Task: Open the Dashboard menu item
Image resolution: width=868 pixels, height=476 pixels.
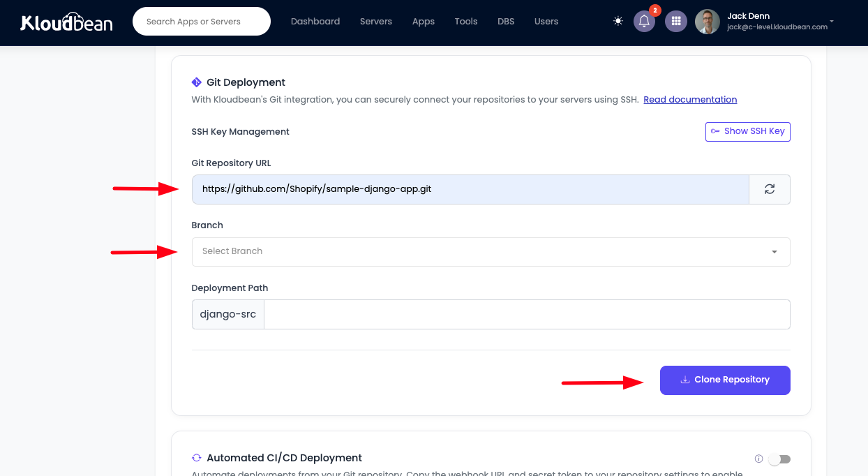Action: pos(315,22)
